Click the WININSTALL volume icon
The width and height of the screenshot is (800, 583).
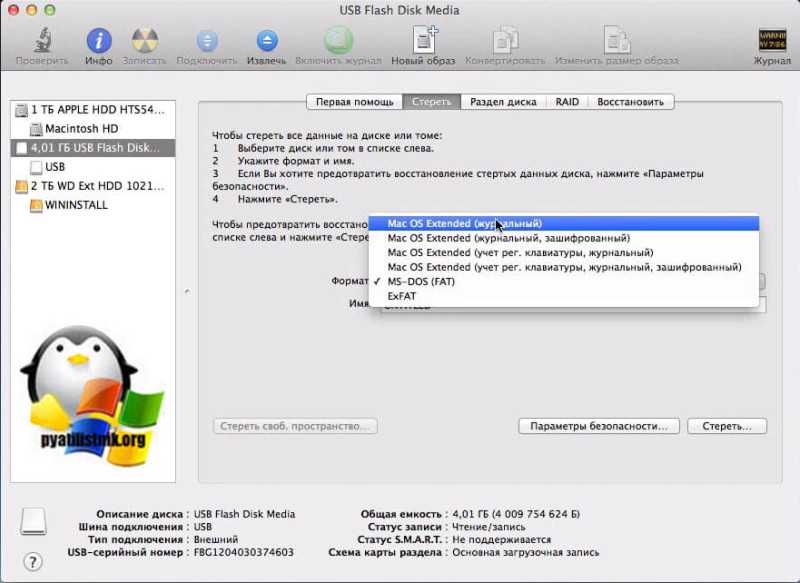tap(36, 206)
